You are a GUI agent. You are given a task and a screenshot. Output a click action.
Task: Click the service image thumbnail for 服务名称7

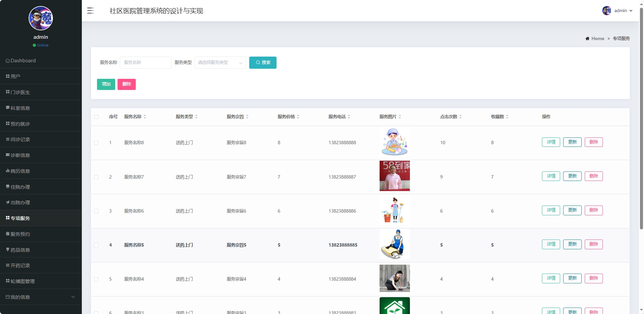(x=395, y=176)
